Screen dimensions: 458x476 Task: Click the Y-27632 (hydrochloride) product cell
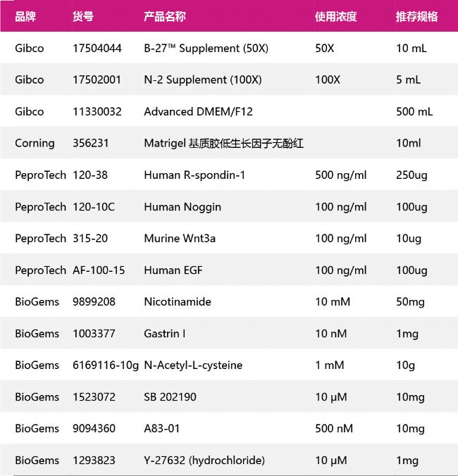point(204,461)
